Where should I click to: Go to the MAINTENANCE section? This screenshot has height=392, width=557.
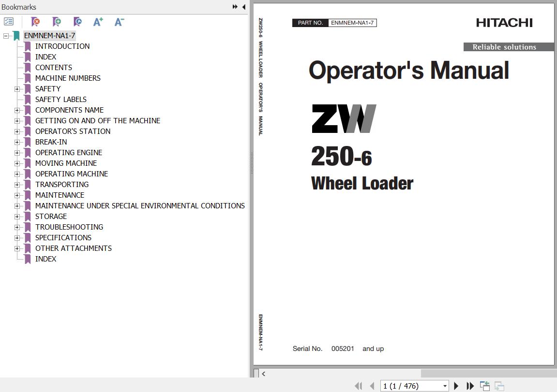pos(60,195)
